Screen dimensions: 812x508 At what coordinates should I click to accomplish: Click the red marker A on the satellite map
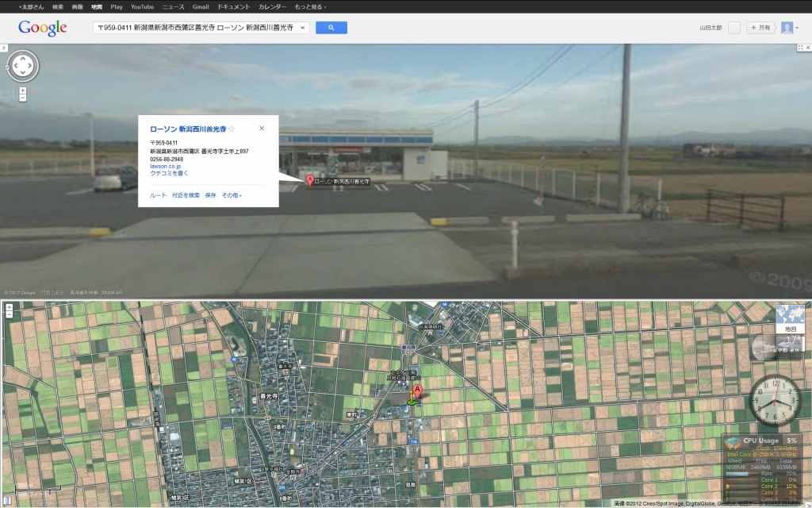click(417, 391)
